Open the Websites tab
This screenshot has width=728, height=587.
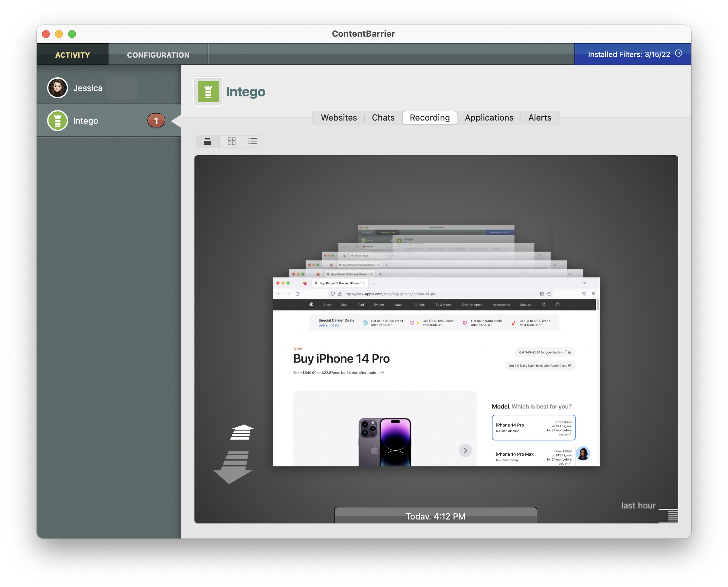(339, 118)
